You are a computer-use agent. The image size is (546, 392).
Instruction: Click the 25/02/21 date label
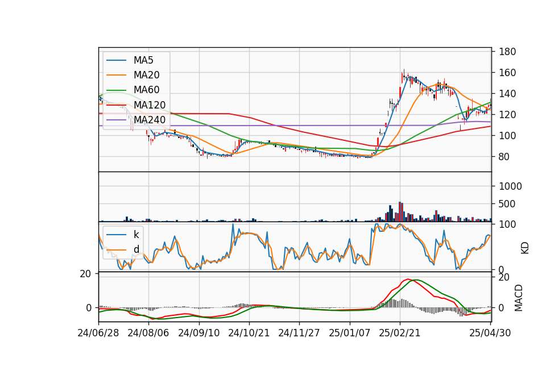400,333
